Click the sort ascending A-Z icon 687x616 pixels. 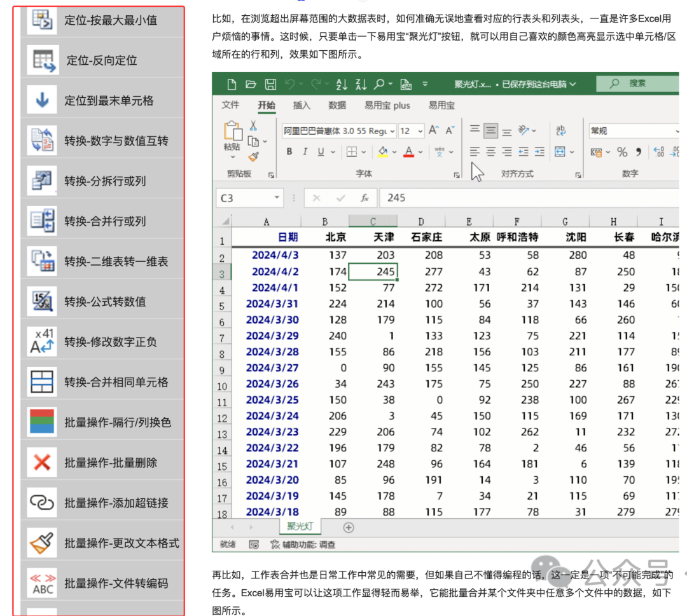pos(342,84)
